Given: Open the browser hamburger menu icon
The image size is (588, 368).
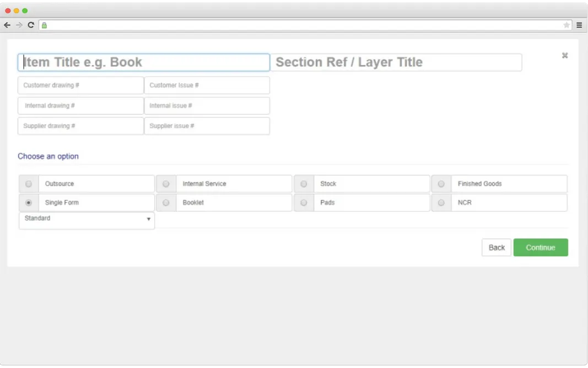Looking at the screenshot, I should (x=578, y=25).
